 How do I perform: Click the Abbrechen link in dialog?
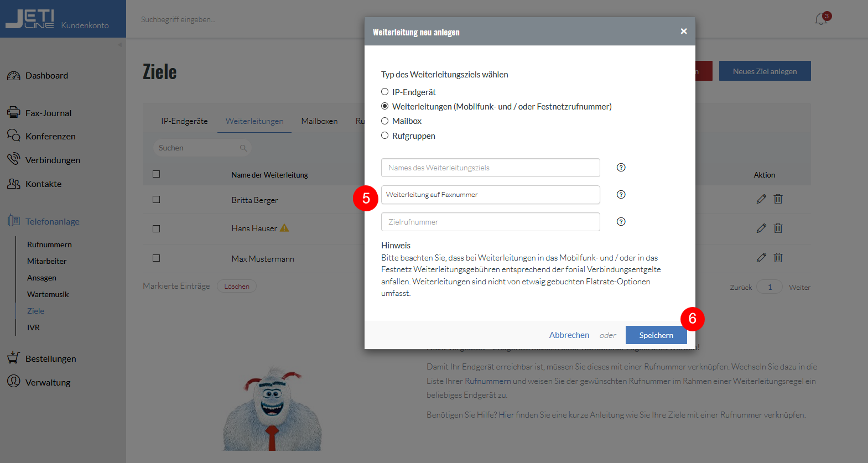pos(569,335)
